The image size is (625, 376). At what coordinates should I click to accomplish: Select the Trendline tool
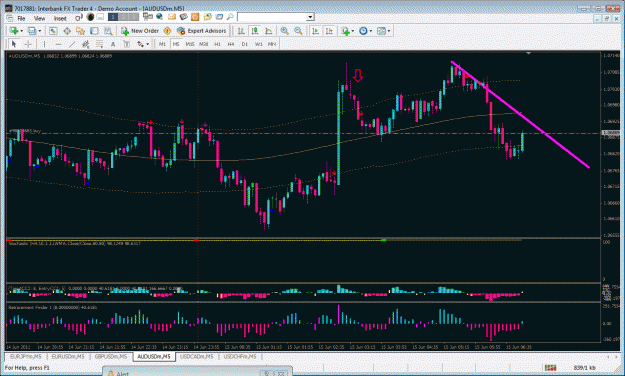72,44
